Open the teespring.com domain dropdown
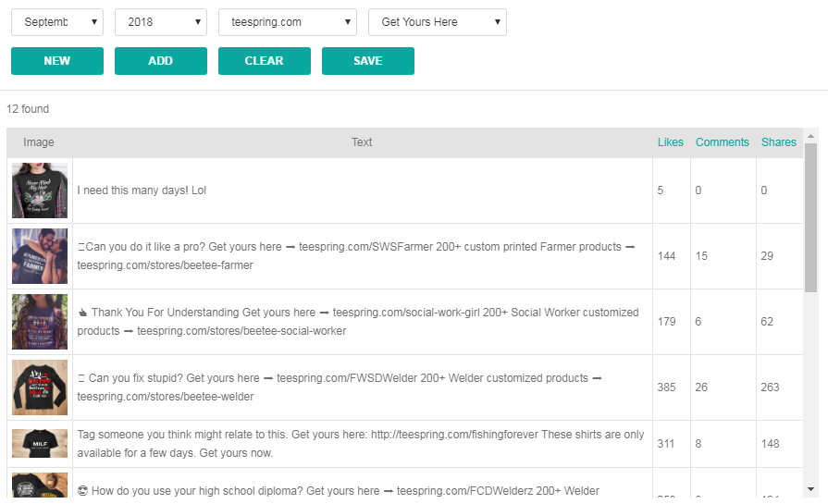Screen dimensions: 828x504 coord(288,22)
